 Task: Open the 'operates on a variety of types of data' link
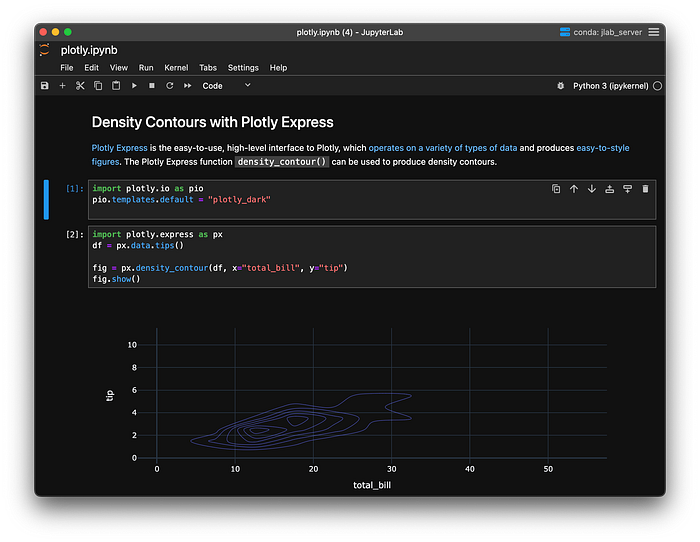click(x=443, y=148)
